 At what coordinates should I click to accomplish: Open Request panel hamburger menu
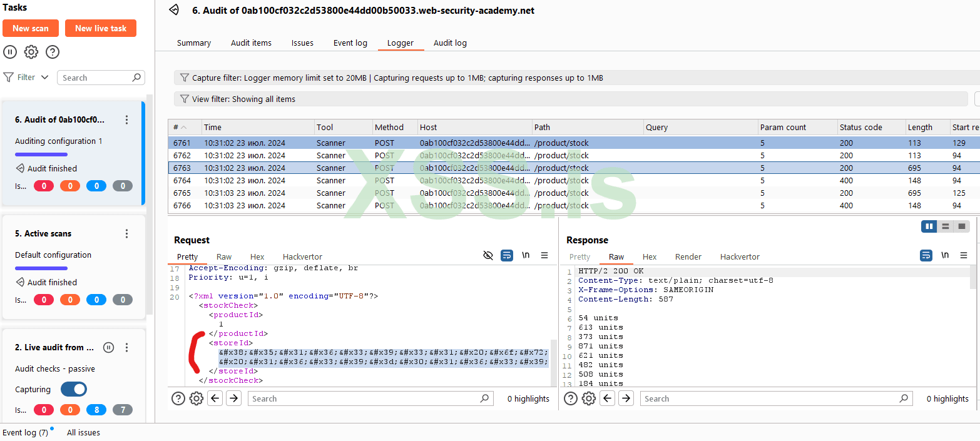click(x=544, y=255)
